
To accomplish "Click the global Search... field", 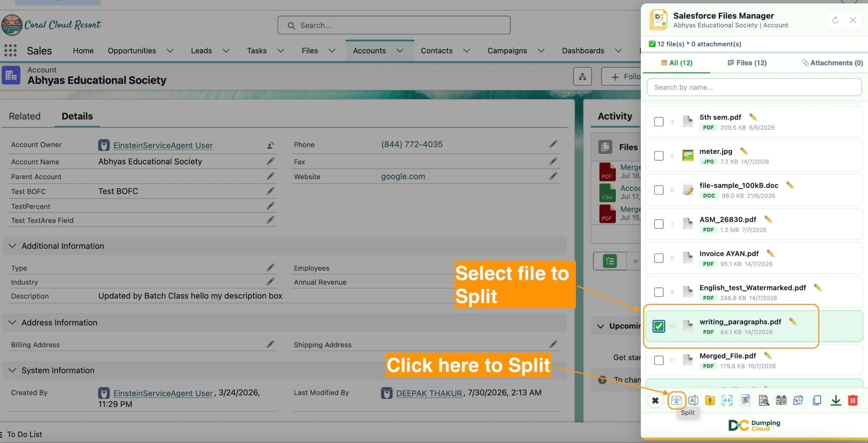I will click(394, 25).
